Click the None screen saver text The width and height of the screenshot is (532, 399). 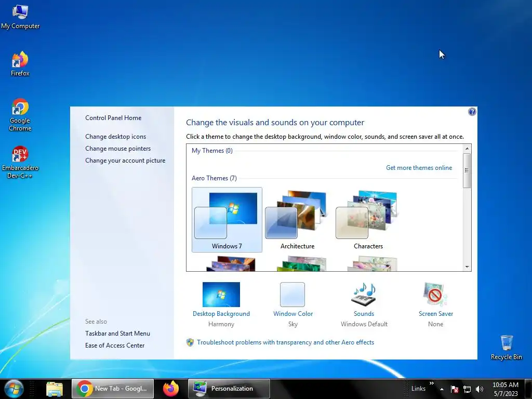pyautogui.click(x=436, y=324)
